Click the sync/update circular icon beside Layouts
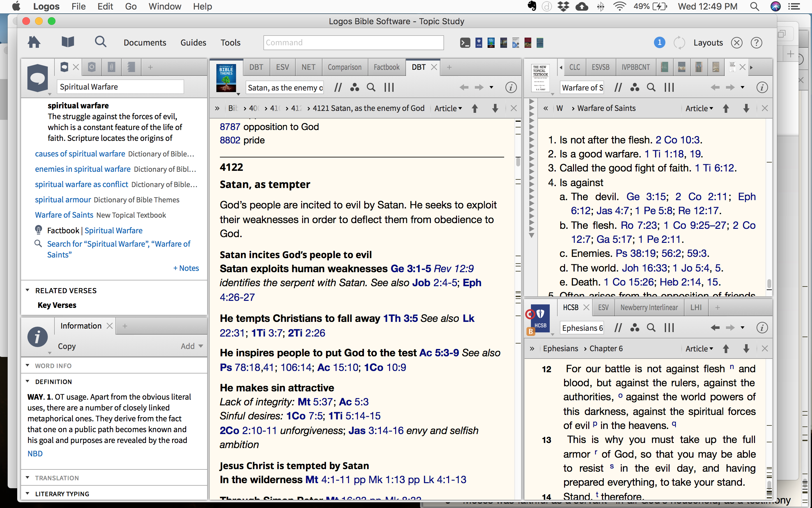The image size is (812, 508). click(679, 43)
